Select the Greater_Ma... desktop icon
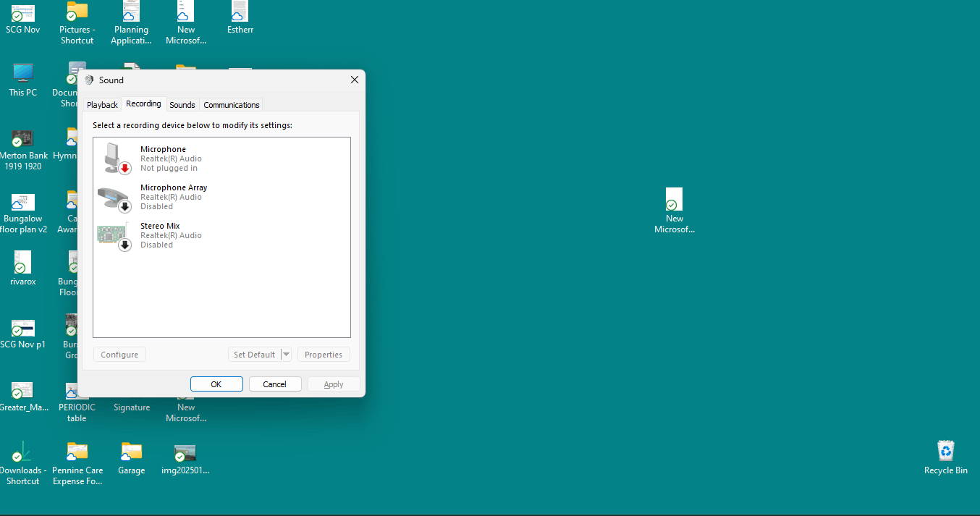Image resolution: width=980 pixels, height=516 pixels. (x=22, y=391)
